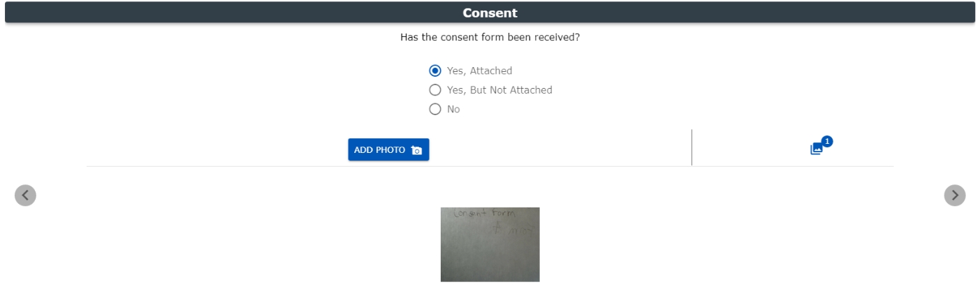This screenshot has height=287, width=980.
Task: Select the 'Yes, Attached' radio button
Action: pos(435,71)
